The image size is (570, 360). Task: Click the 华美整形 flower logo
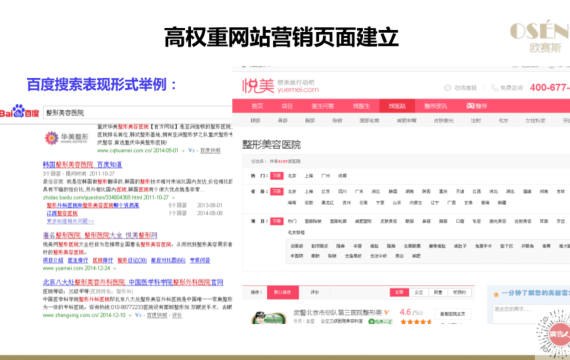coord(52,138)
